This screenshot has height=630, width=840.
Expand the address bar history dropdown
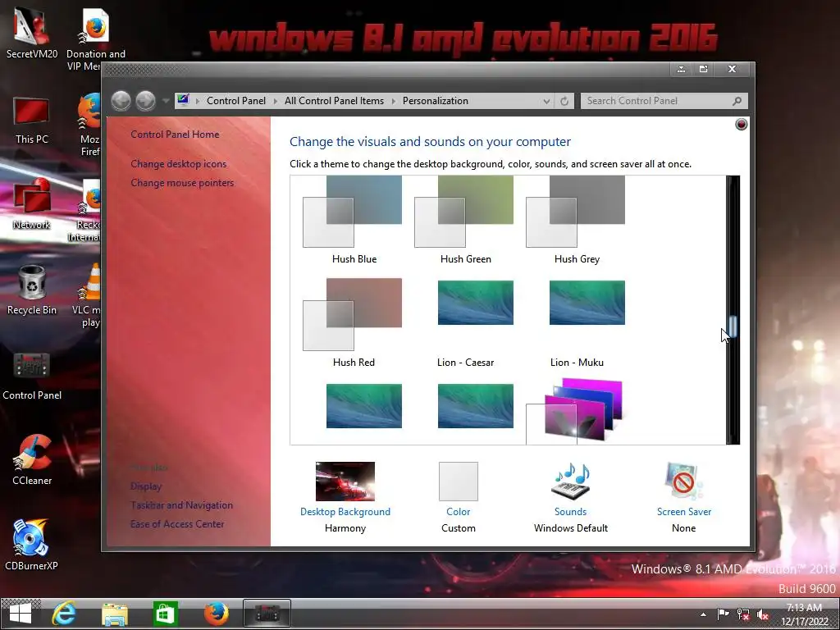pyautogui.click(x=546, y=101)
